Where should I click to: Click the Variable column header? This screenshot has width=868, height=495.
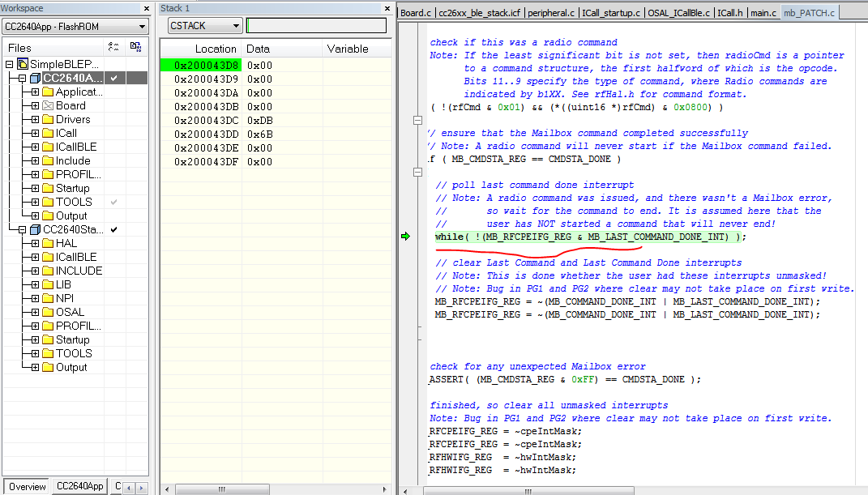357,49
